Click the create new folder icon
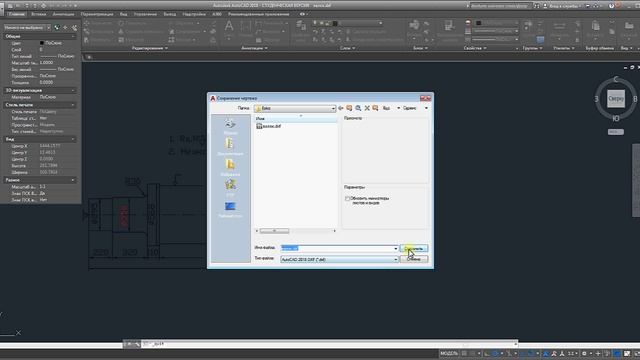The height and width of the screenshot is (360, 640). pyautogui.click(x=375, y=108)
